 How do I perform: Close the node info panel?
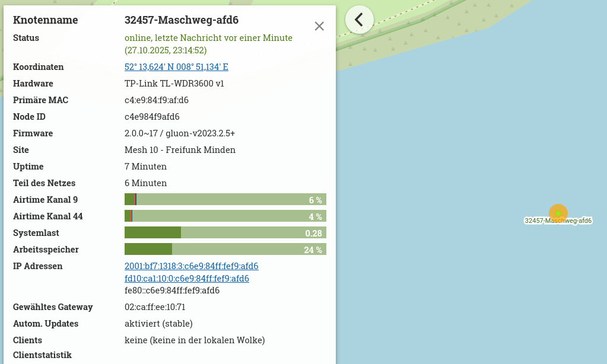click(x=319, y=26)
